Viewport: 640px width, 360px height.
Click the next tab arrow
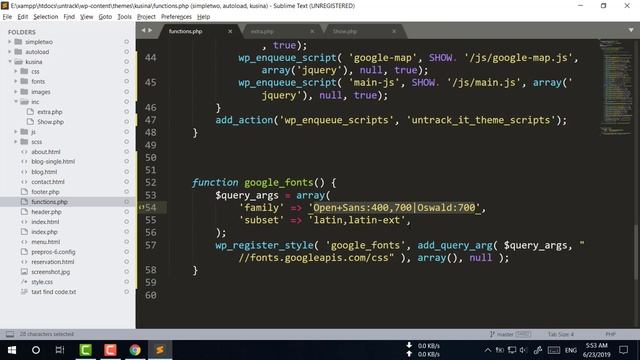point(150,31)
